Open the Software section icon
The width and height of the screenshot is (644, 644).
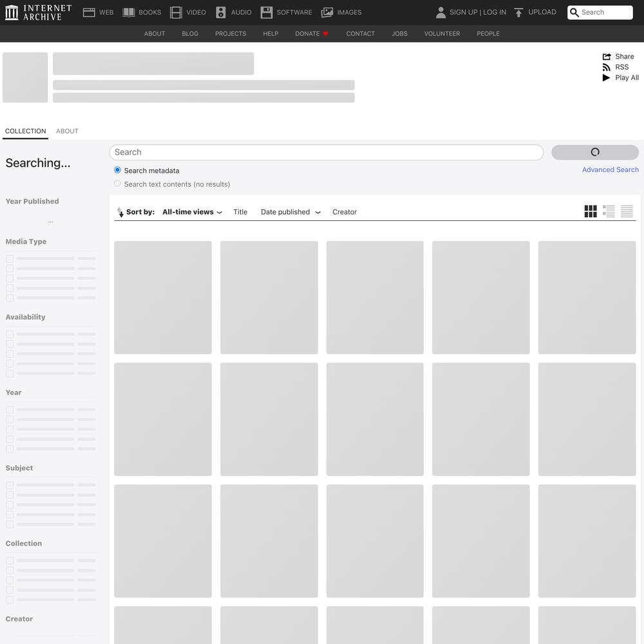pos(267,12)
